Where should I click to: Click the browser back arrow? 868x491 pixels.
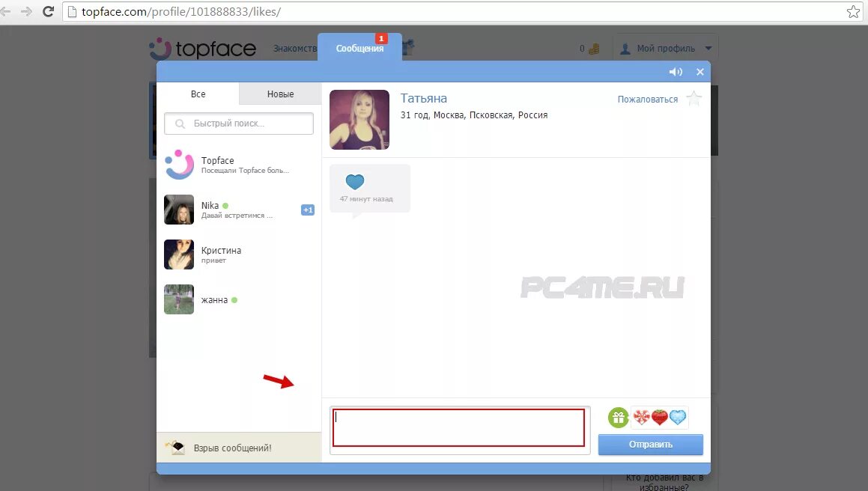pos(5,11)
